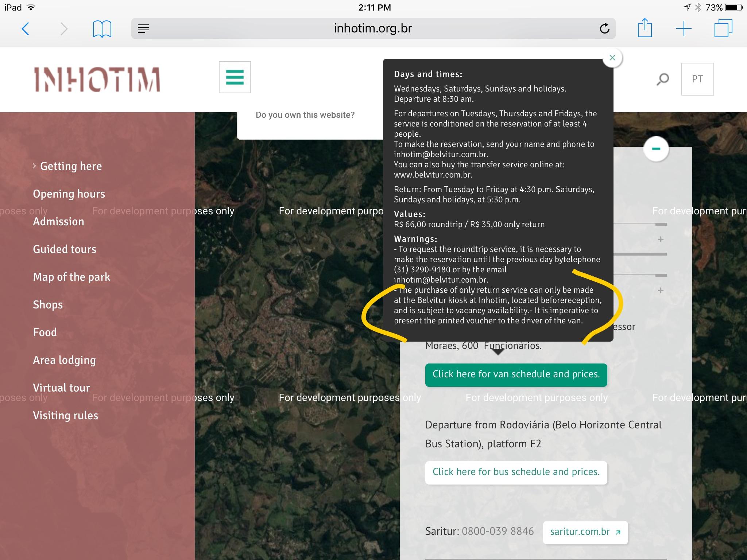Show all open tabs icon
747x560 pixels.
point(723,28)
